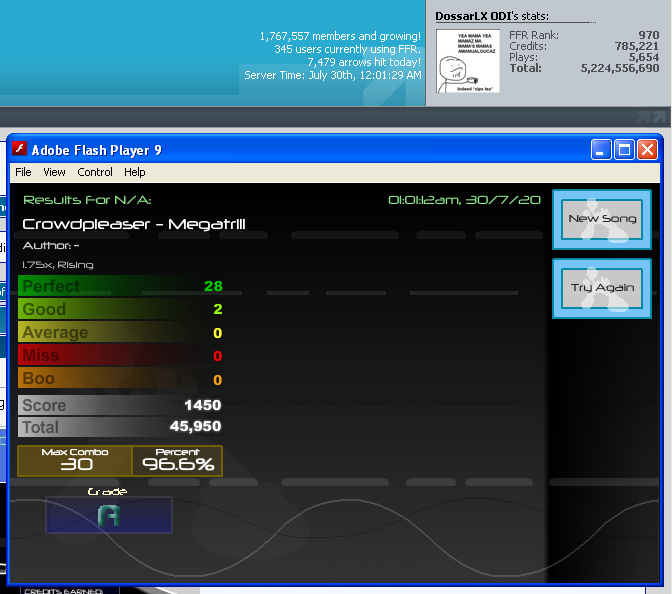This screenshot has width=672, height=594.
Task: Click the Flash Player title bar icon
Action: point(19,150)
